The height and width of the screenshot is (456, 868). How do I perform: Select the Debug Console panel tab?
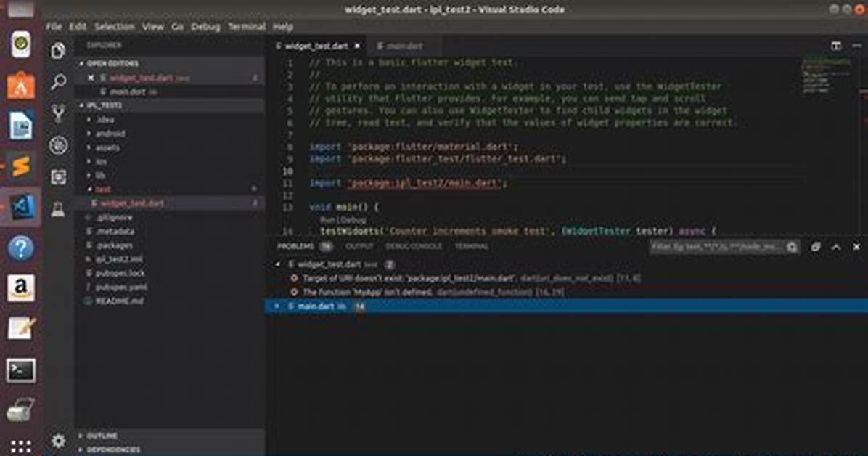pyautogui.click(x=414, y=246)
